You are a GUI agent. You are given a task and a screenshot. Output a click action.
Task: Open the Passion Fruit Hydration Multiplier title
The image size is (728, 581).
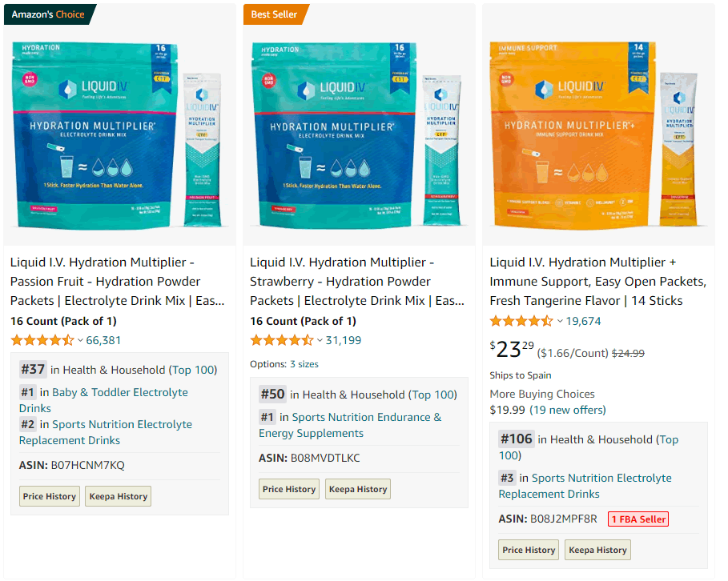pos(118,281)
